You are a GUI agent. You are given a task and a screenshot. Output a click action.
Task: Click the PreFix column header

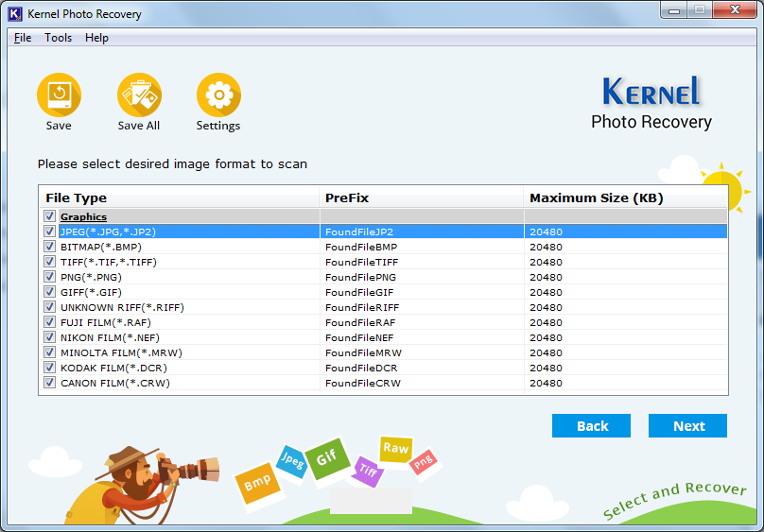(422, 197)
